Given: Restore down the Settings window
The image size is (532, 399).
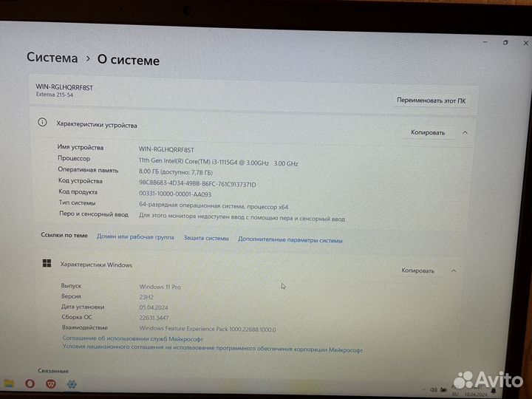Looking at the screenshot, I should tap(505, 43).
